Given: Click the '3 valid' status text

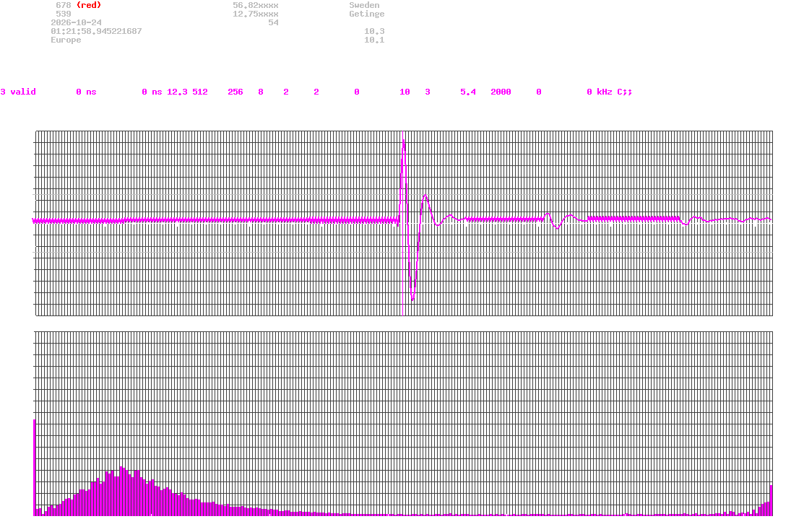Looking at the screenshot, I should point(18,91).
